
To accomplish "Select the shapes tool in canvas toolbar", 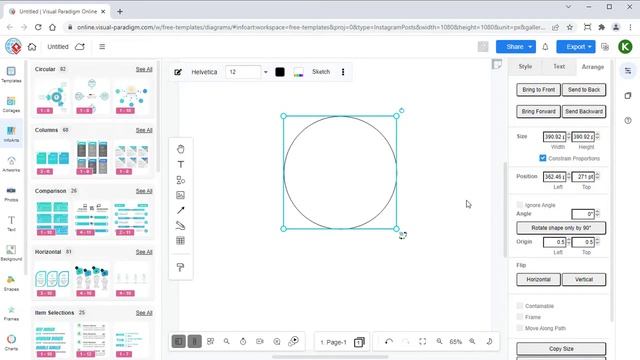I will point(180,180).
